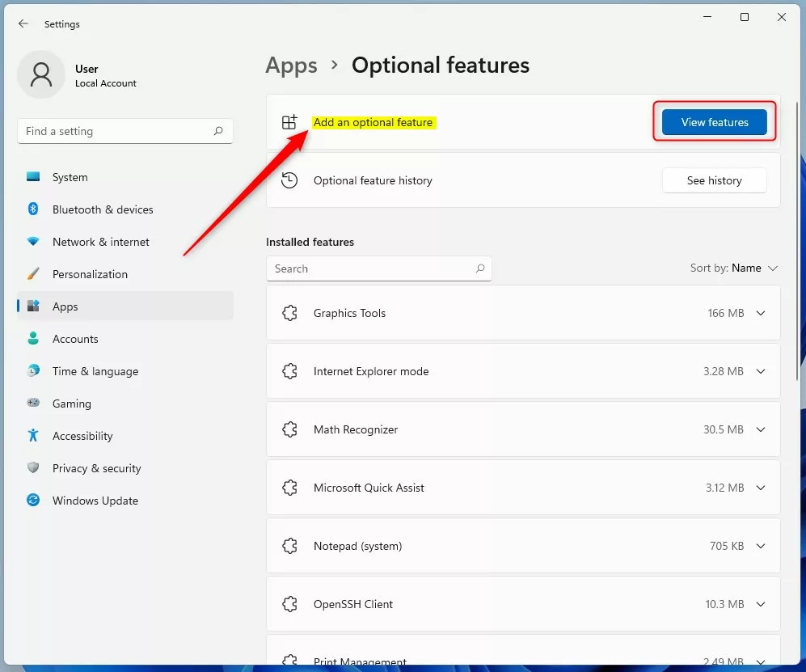Expand the OpenSSH Client chevron
Screen dimensions: 806x672
[761, 604]
